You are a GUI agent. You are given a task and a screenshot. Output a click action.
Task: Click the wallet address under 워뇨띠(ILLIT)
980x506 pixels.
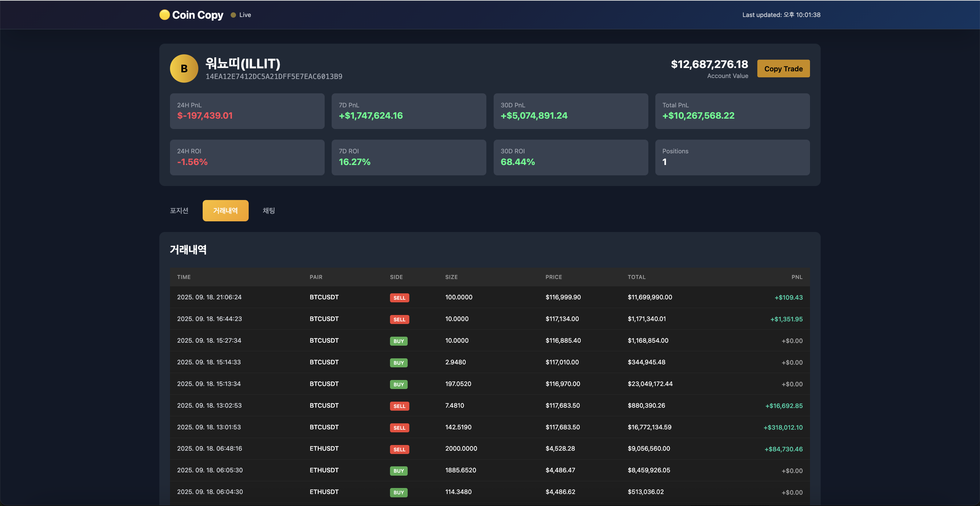274,76
